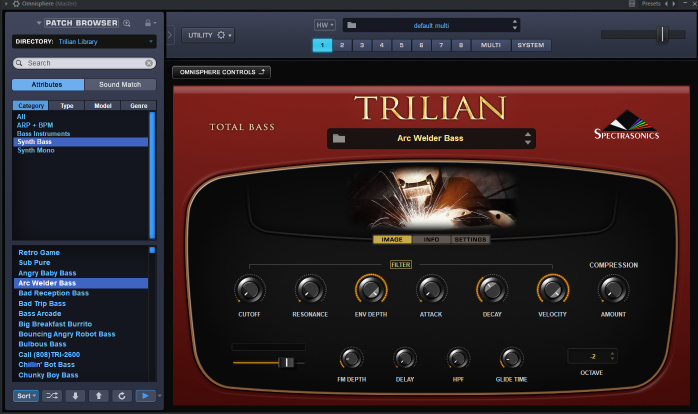The width and height of the screenshot is (698, 414).
Task: Click the Omnisphere Controls button
Action: [222, 72]
